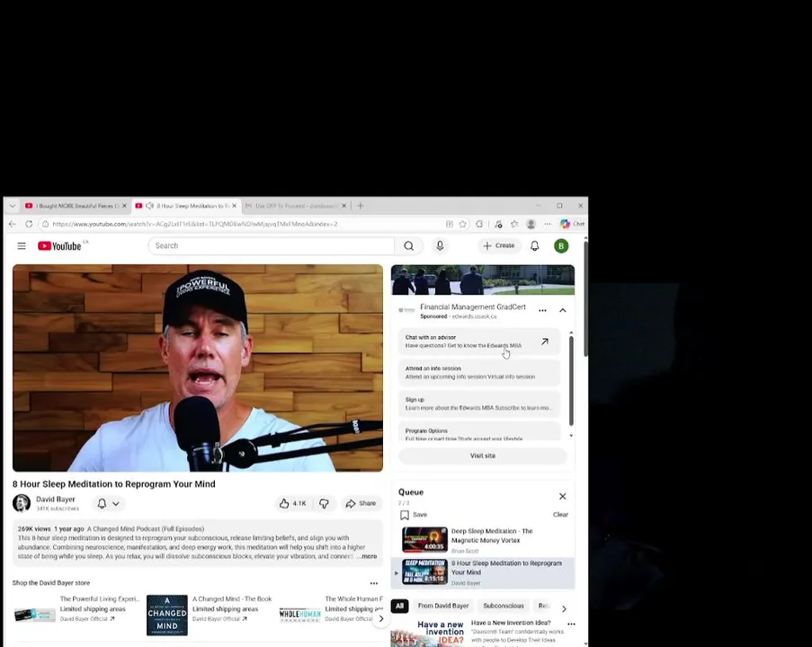Click the magnifier search button
812x647 pixels.
pos(408,246)
